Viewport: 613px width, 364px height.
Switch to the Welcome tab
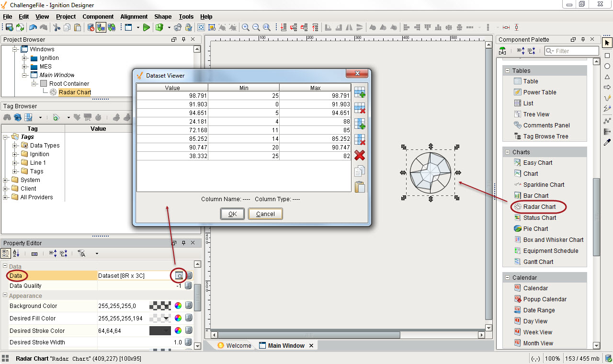coord(234,345)
